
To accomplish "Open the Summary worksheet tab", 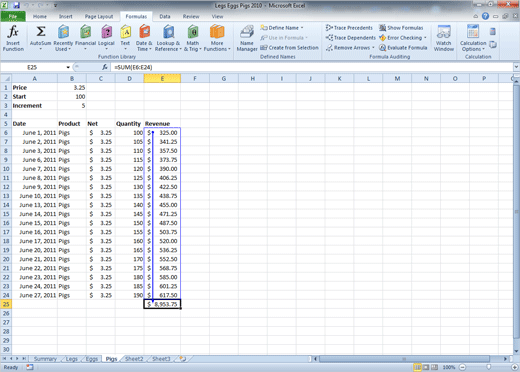I will [x=45, y=359].
